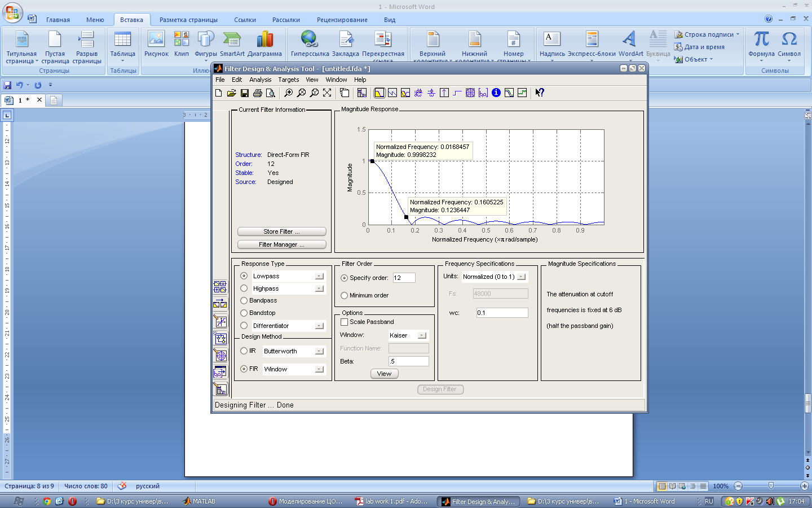Open Kaiser window dropdown
The height and width of the screenshot is (508, 812).
click(422, 335)
